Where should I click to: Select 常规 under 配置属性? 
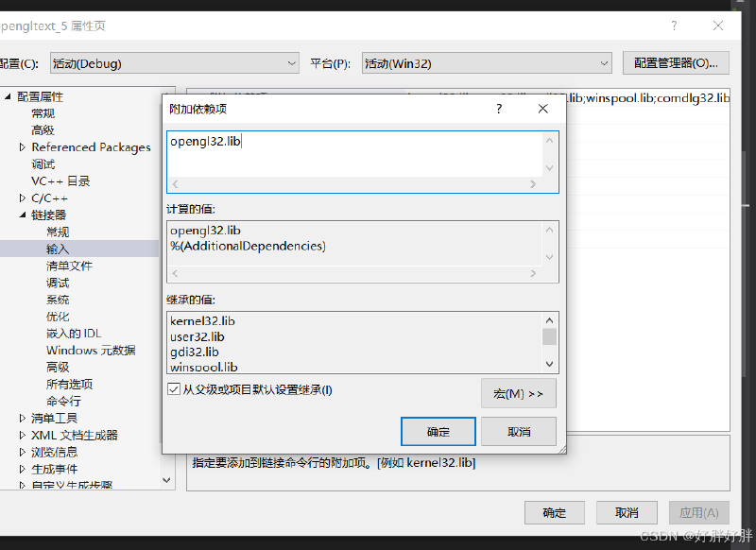[x=43, y=113]
